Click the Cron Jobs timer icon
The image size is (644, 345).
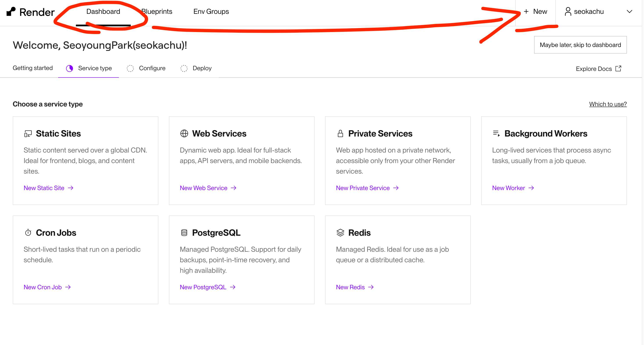coord(28,233)
